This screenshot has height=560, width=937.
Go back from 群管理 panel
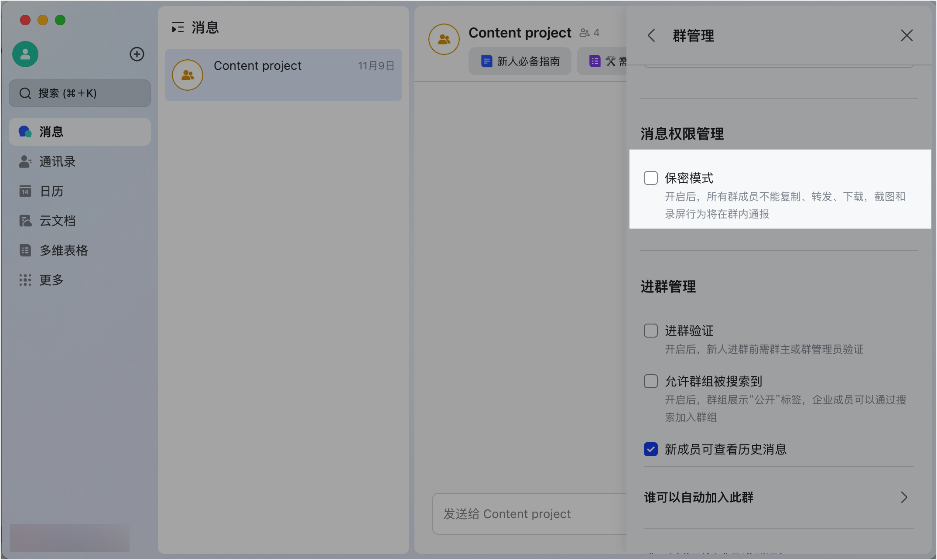click(x=651, y=36)
